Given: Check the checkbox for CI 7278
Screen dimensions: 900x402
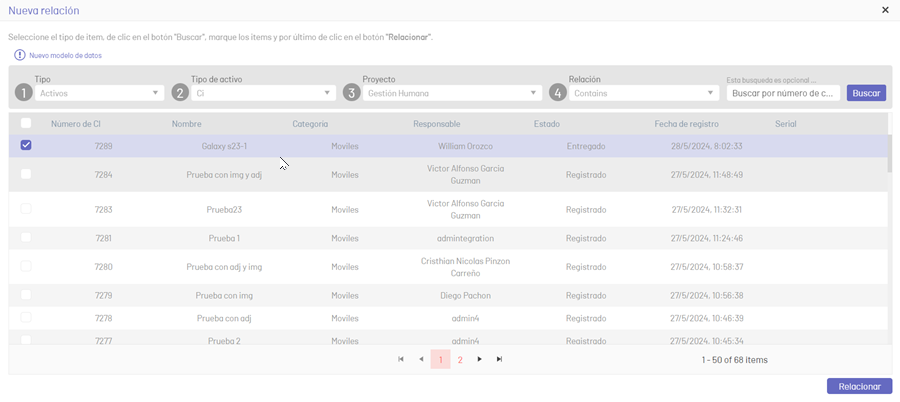Looking at the screenshot, I should coord(26,318).
